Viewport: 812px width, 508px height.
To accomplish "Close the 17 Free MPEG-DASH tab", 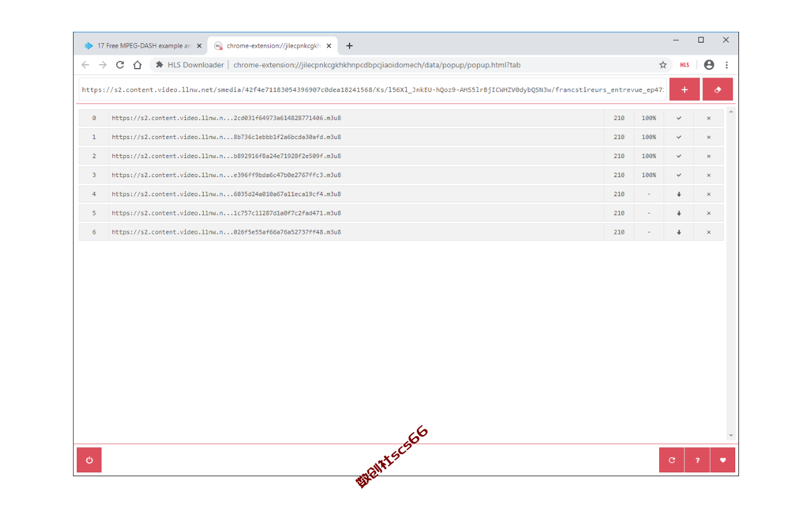I will [x=199, y=46].
